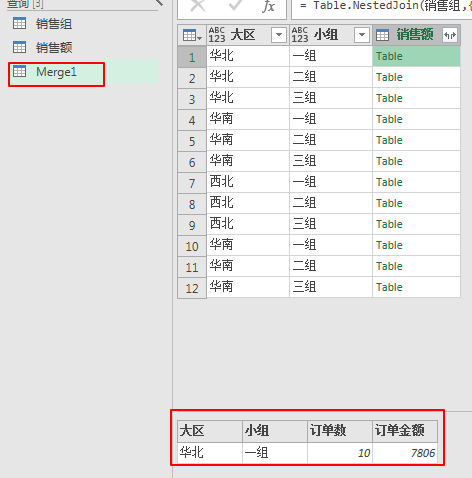Click the Table link in row 9

click(389, 224)
